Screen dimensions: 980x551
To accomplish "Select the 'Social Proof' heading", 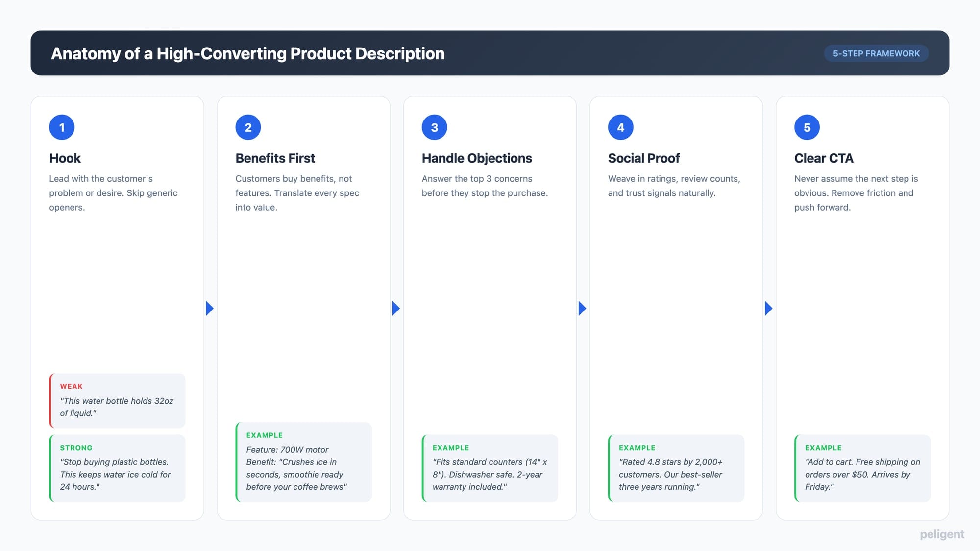I will (644, 158).
